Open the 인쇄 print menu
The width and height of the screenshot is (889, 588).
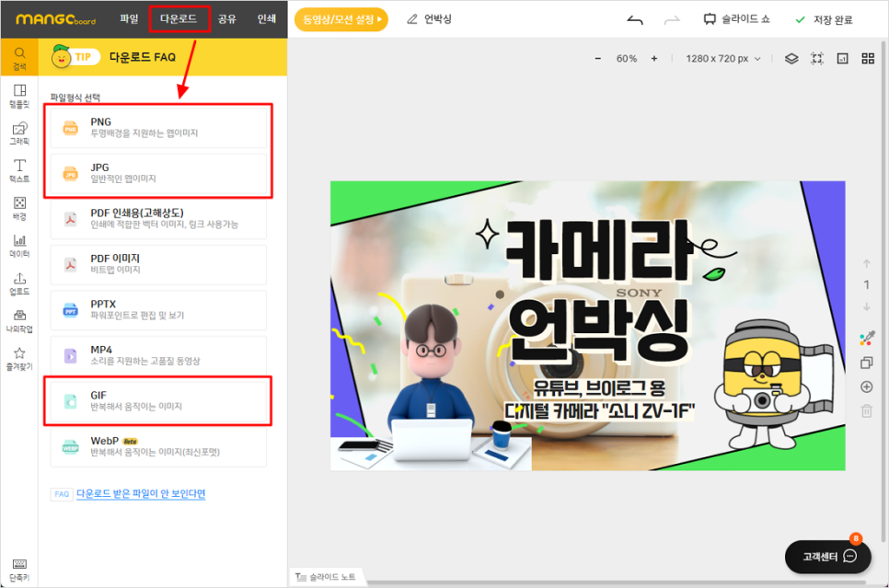pyautogui.click(x=267, y=18)
